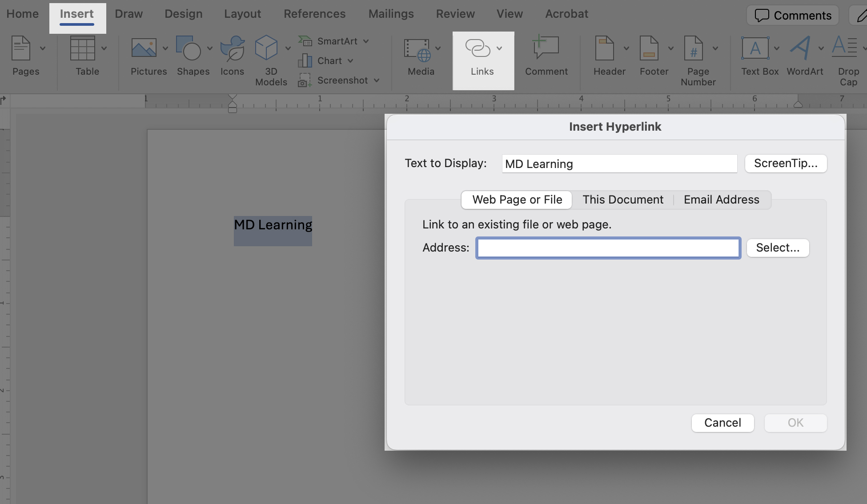This screenshot has height=504, width=867.
Task: Click the Address input field
Action: coord(608,248)
